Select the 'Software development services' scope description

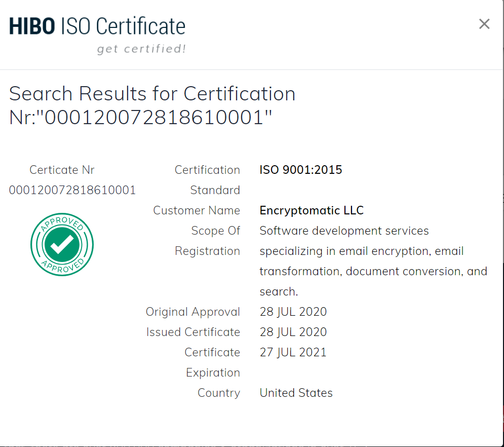373,261
